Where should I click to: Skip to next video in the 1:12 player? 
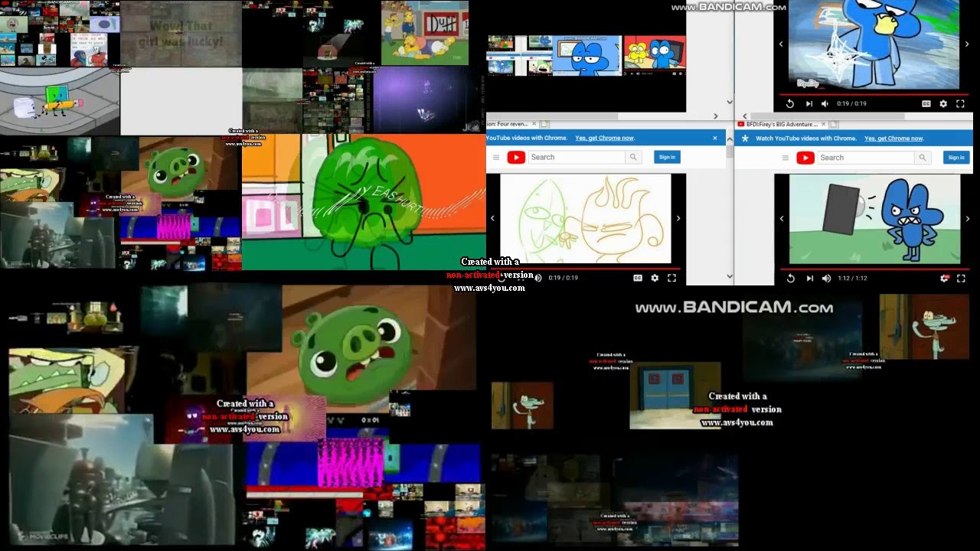(x=809, y=279)
